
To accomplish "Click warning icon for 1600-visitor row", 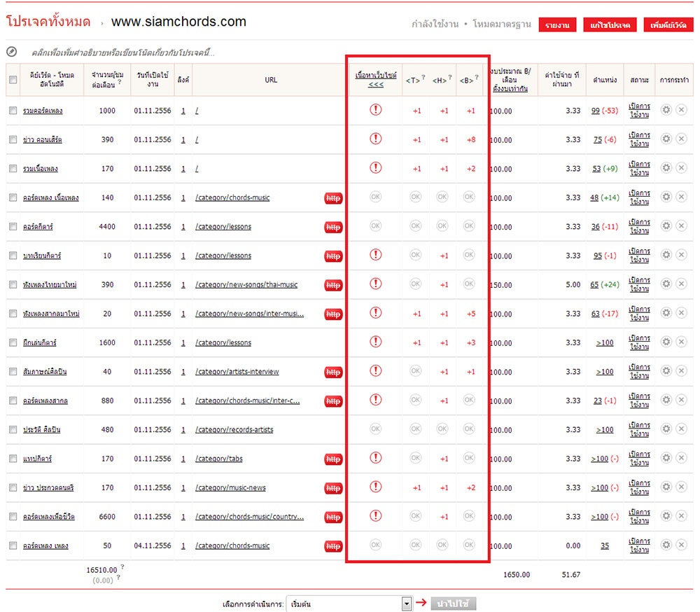I will 375,342.
